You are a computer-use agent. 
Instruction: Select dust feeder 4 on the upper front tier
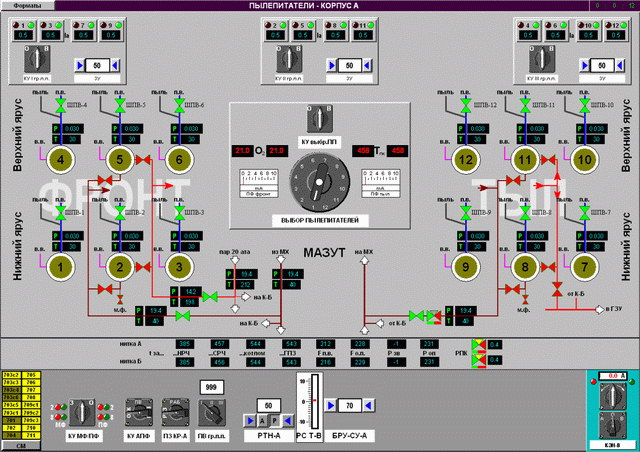[61, 160]
